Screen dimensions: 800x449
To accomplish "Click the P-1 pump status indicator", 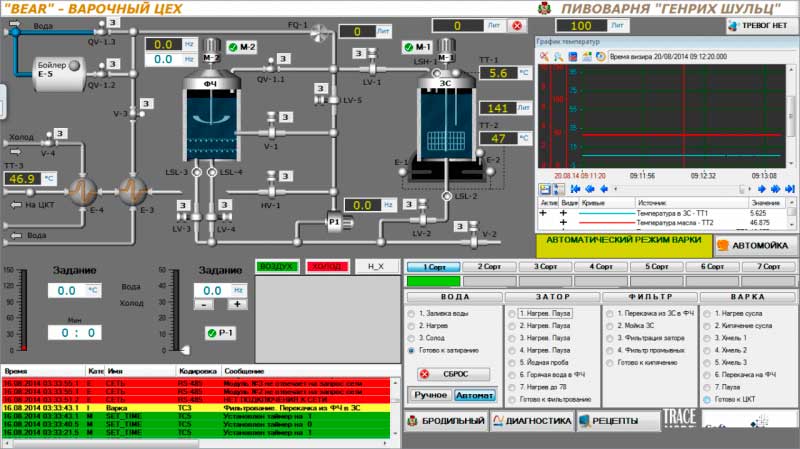I will [x=220, y=333].
